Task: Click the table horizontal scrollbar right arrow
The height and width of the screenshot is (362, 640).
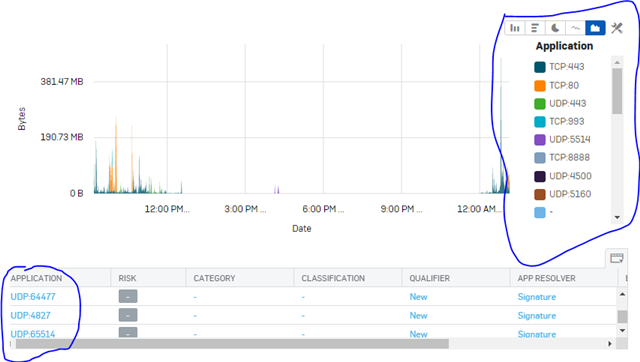Action: click(610, 344)
